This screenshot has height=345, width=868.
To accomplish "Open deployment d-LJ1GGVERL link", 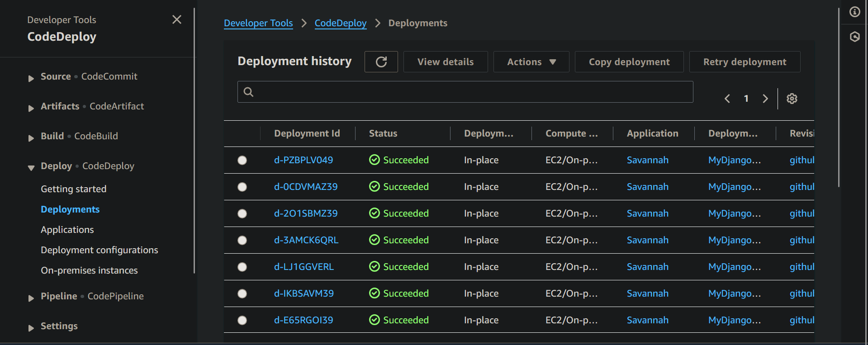I will 304,267.
